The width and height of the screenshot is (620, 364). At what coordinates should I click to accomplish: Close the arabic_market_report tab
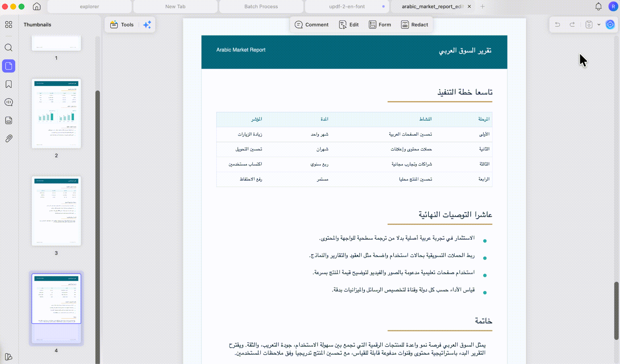pyautogui.click(x=469, y=7)
